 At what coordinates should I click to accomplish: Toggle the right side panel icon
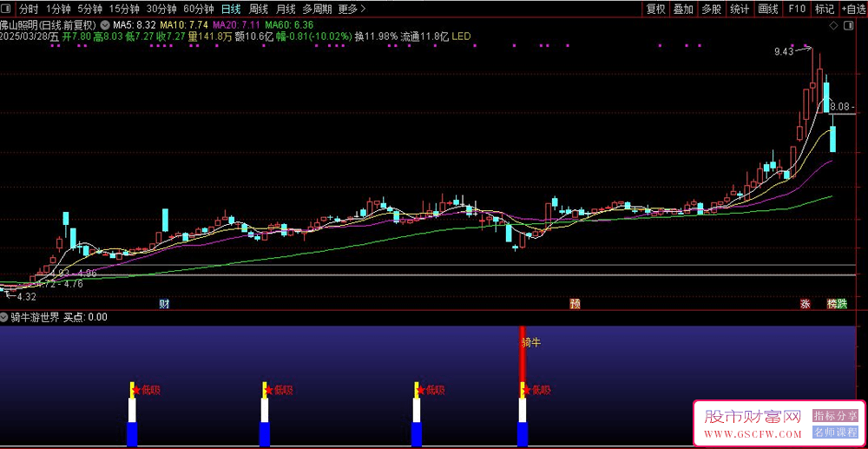point(847,25)
